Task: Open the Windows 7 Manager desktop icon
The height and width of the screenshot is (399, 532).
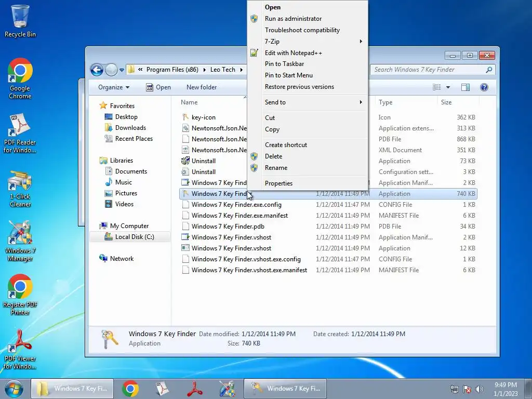Action: [x=20, y=241]
